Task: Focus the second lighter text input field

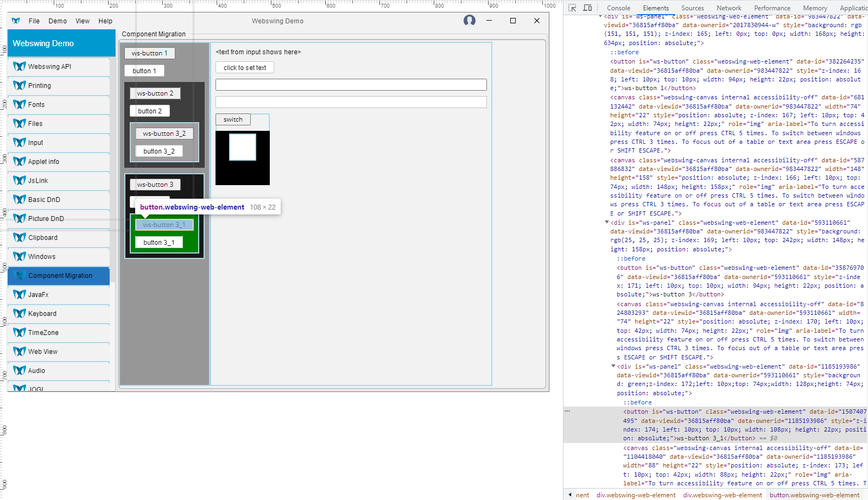Action: [x=351, y=102]
